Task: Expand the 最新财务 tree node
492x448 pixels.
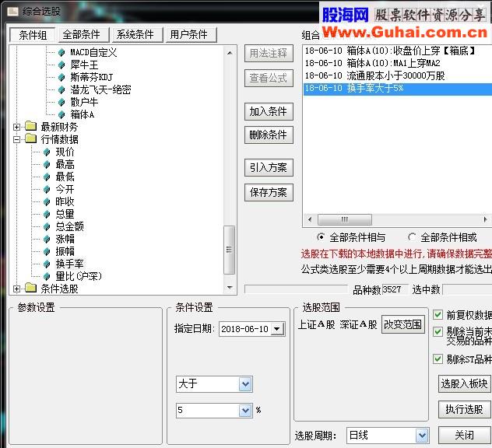Action: 16,127
